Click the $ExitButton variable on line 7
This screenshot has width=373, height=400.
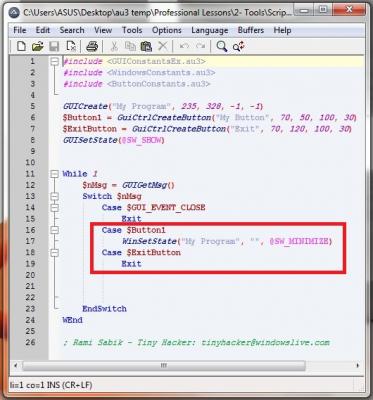coord(90,129)
